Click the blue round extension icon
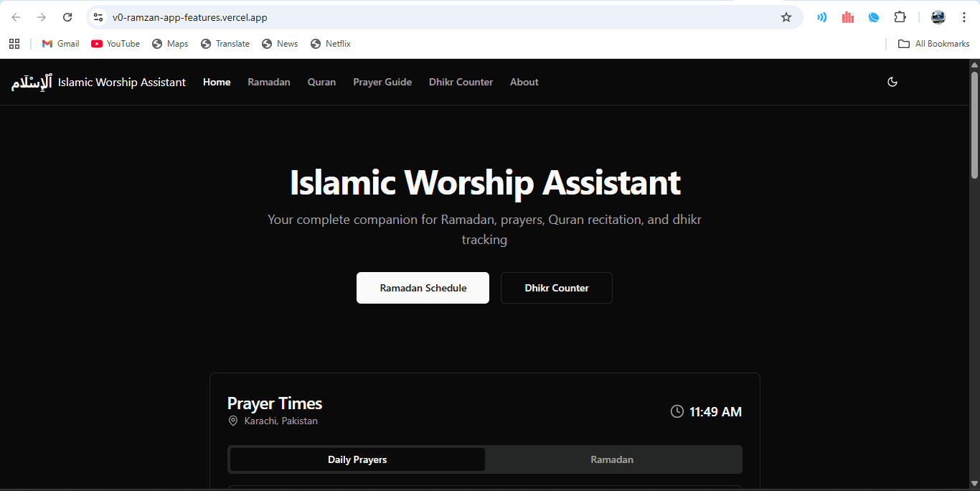980x491 pixels. [x=874, y=17]
